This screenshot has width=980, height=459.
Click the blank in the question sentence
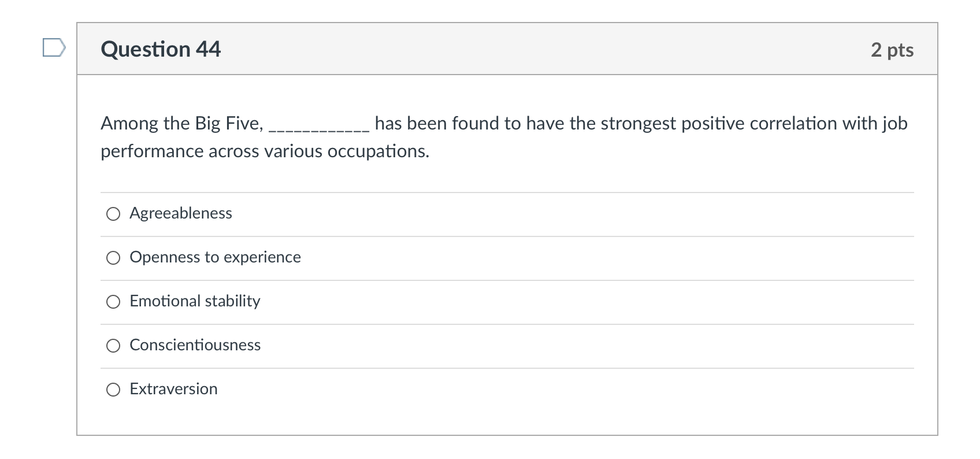[x=319, y=124]
